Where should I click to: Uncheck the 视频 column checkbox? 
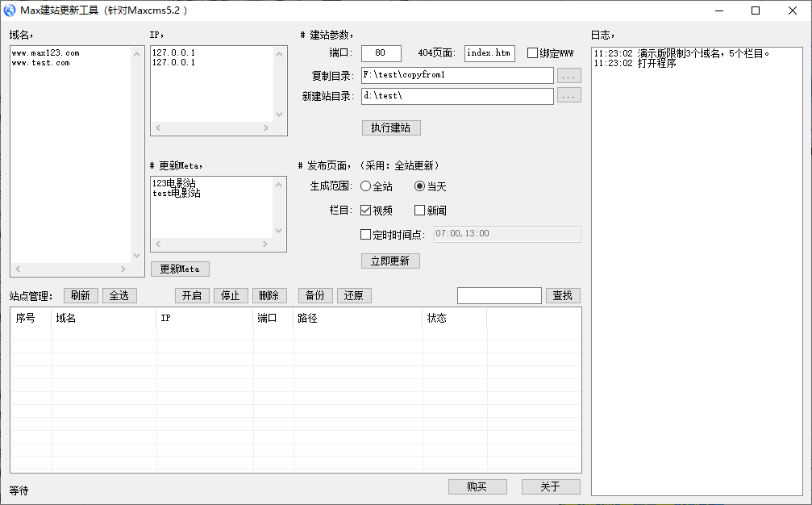click(x=365, y=210)
